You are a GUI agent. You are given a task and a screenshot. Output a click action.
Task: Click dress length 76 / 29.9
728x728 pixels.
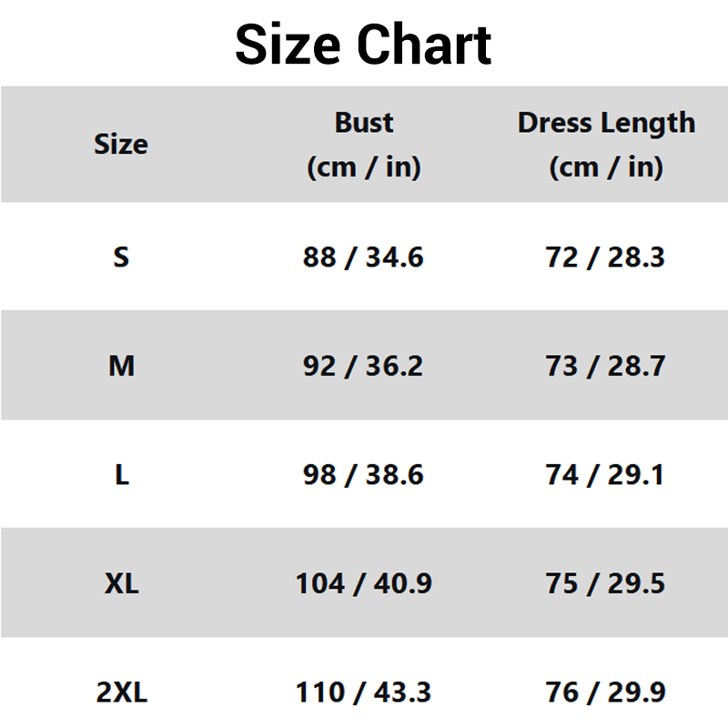coord(605,693)
